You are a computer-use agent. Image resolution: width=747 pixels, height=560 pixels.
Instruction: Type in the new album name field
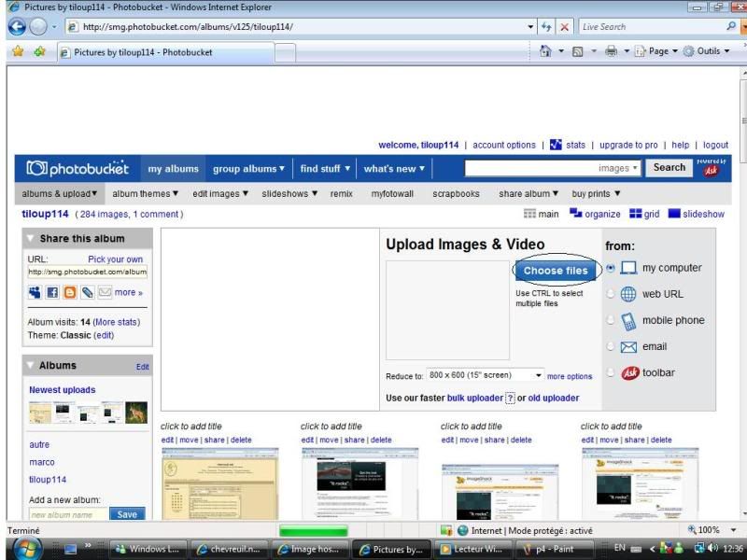point(70,514)
